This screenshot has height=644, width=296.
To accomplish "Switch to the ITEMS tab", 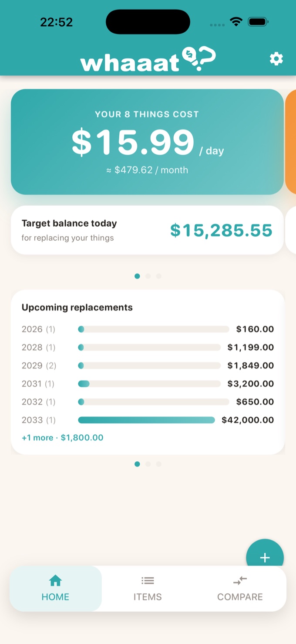I will tap(148, 589).
